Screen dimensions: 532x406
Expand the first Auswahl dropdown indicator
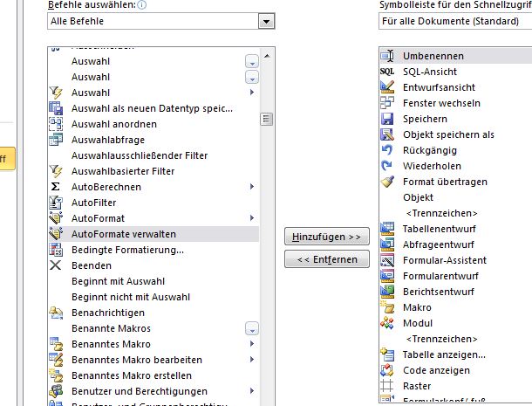click(x=252, y=61)
